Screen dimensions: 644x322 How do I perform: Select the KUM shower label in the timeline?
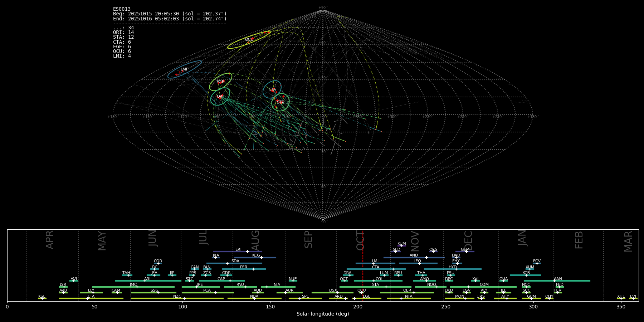401,243
